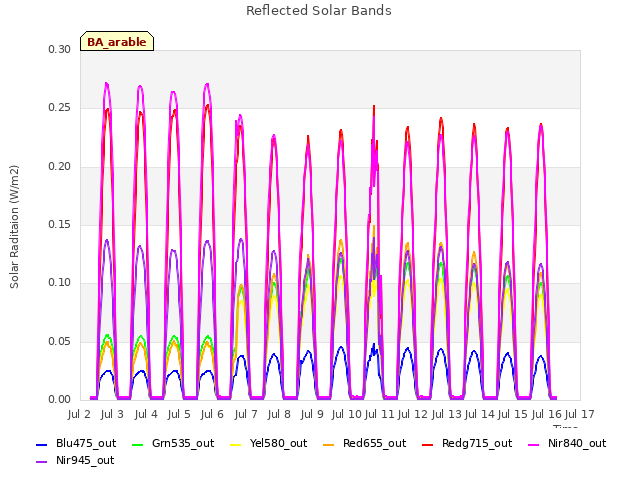
Task: Toggle the Yel580_out legend entry
Action: (269, 444)
